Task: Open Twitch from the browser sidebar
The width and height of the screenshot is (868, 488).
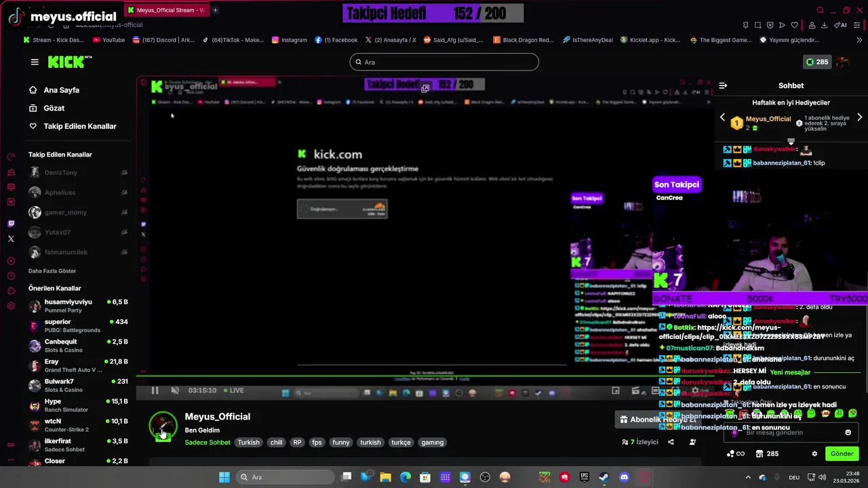Action: coord(11,224)
